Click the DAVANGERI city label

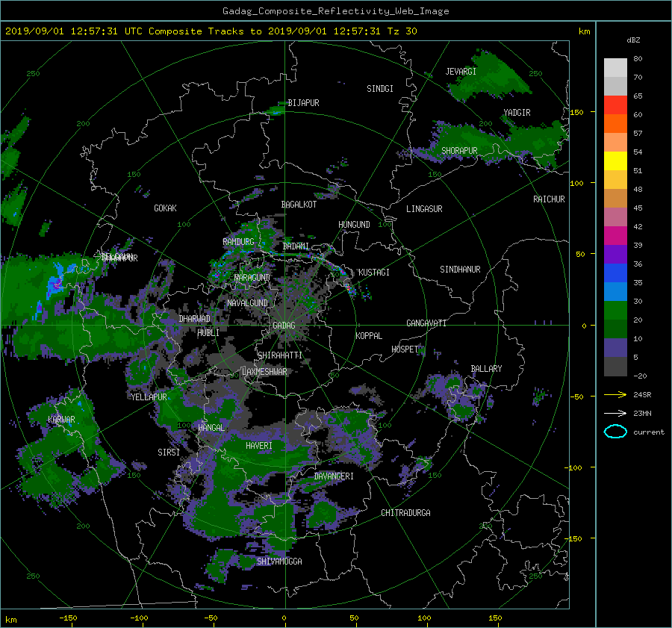334,476
